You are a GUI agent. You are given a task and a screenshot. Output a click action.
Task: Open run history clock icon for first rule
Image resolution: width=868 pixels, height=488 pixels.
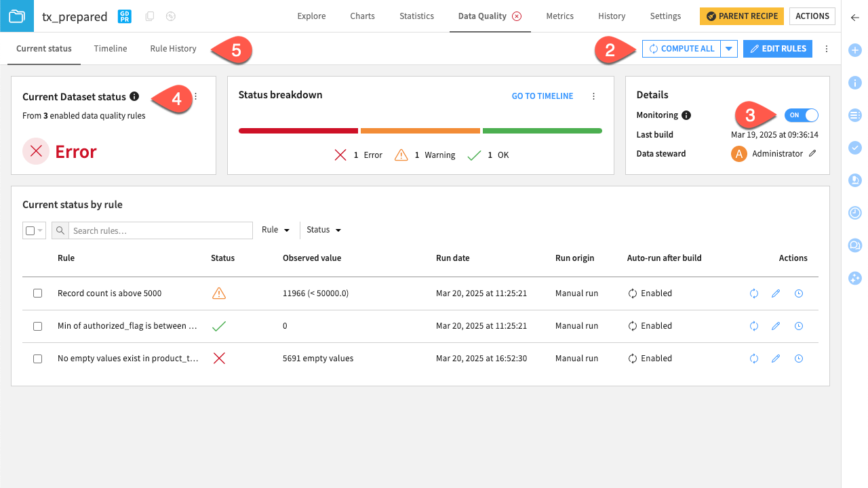click(799, 293)
